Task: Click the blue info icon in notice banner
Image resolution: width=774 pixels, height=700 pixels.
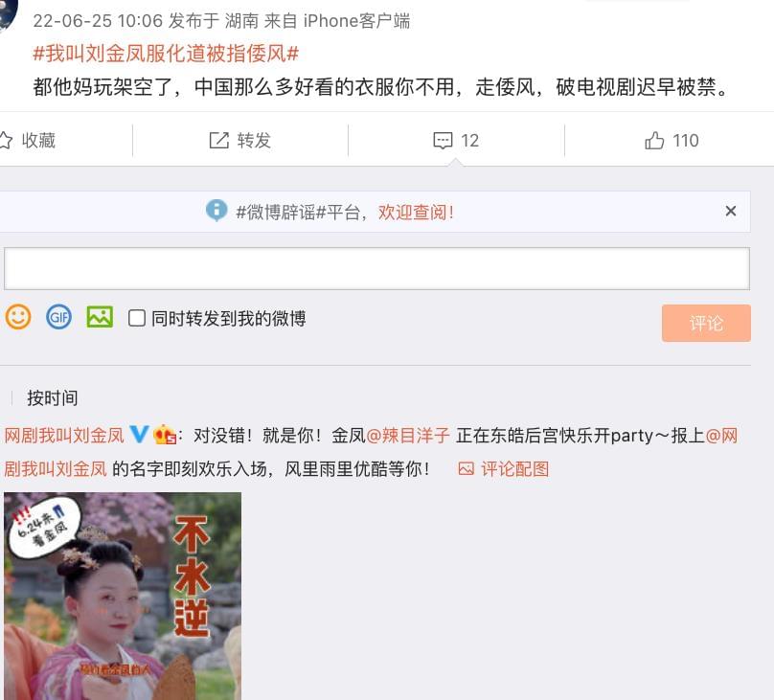Action: [216, 211]
